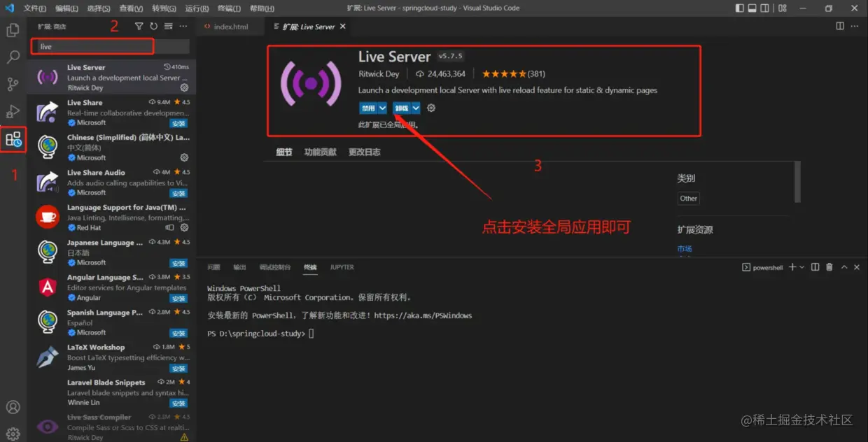Maximize the panel with up chevron
Image resolution: width=868 pixels, height=442 pixels.
coord(844,267)
